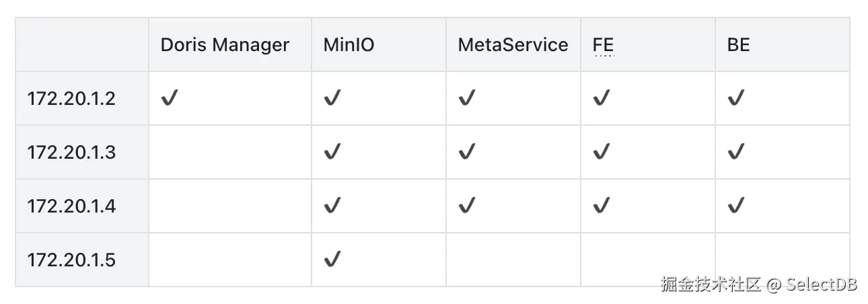
Task: Click the MetaService column header
Action: tap(513, 45)
